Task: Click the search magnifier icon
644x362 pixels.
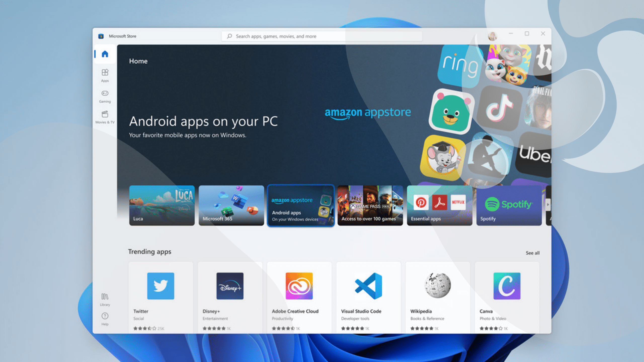Action: coord(229,36)
